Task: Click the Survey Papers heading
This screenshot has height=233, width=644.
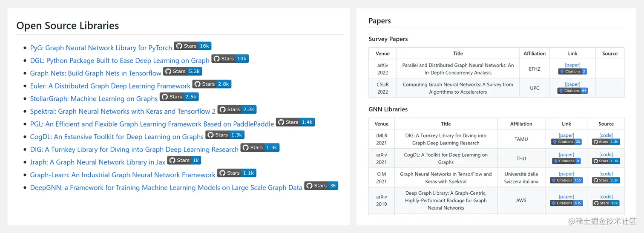Action: [x=388, y=39]
